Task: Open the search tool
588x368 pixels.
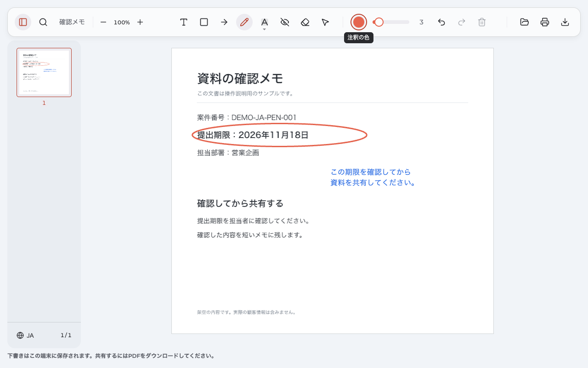Action: point(43,22)
